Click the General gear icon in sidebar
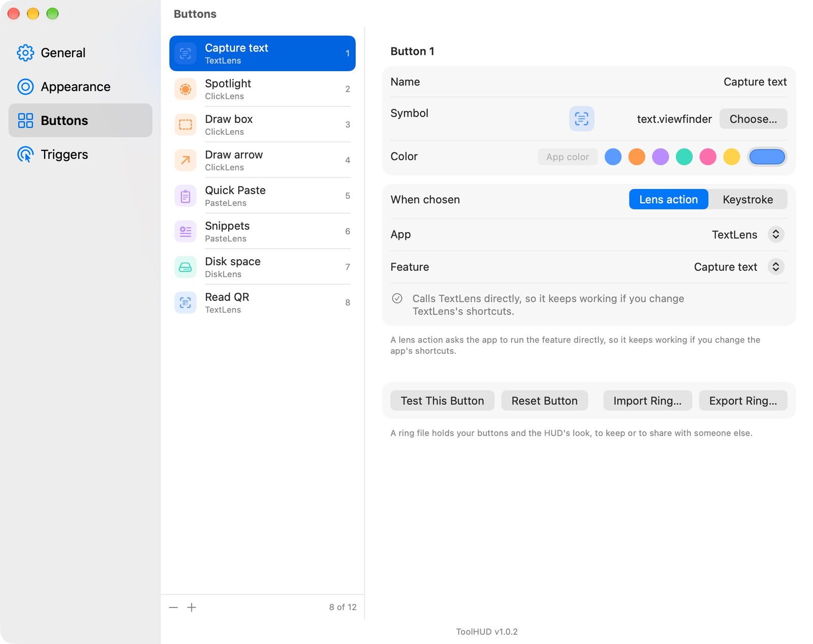Image resolution: width=813 pixels, height=644 pixels. (x=25, y=53)
